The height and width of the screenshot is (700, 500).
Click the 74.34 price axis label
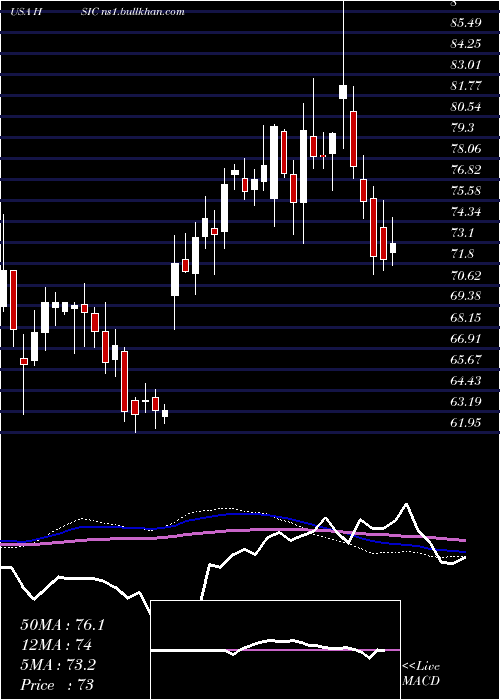[466, 211]
